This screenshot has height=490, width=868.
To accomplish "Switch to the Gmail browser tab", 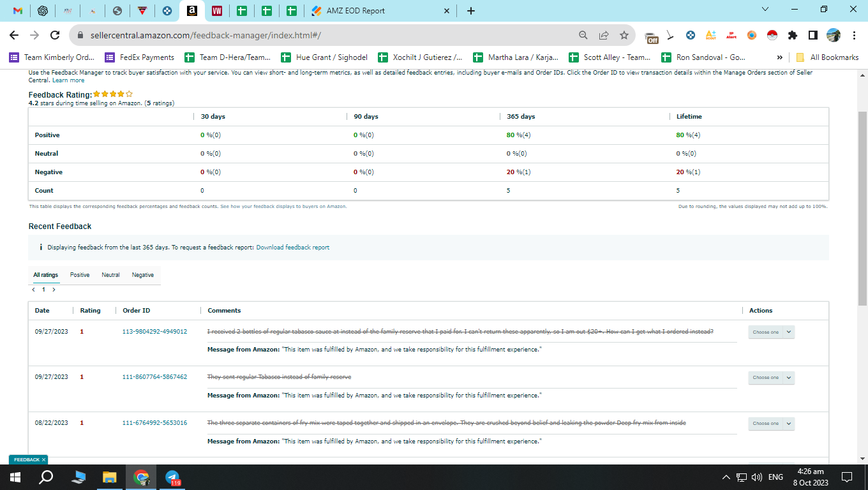I will pyautogui.click(x=18, y=11).
